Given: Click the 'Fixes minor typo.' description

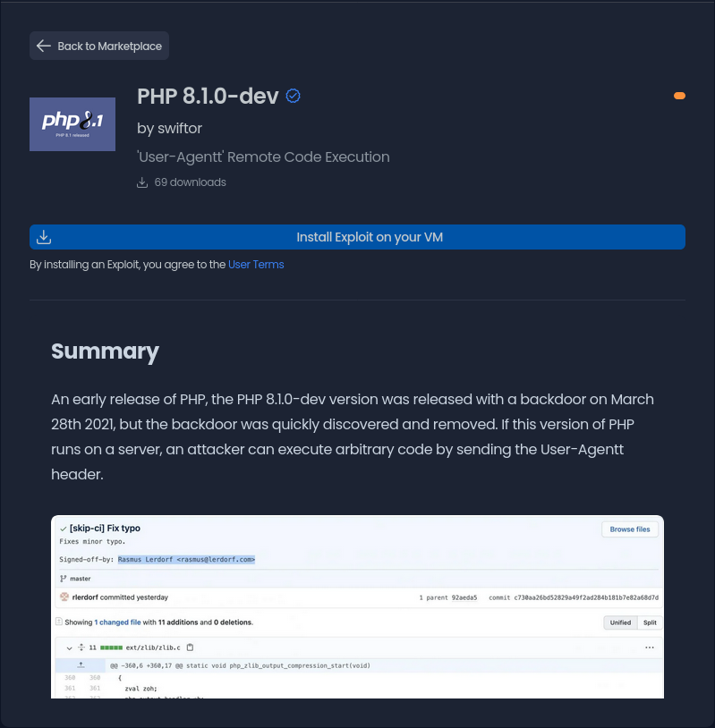Looking at the screenshot, I should [92, 541].
